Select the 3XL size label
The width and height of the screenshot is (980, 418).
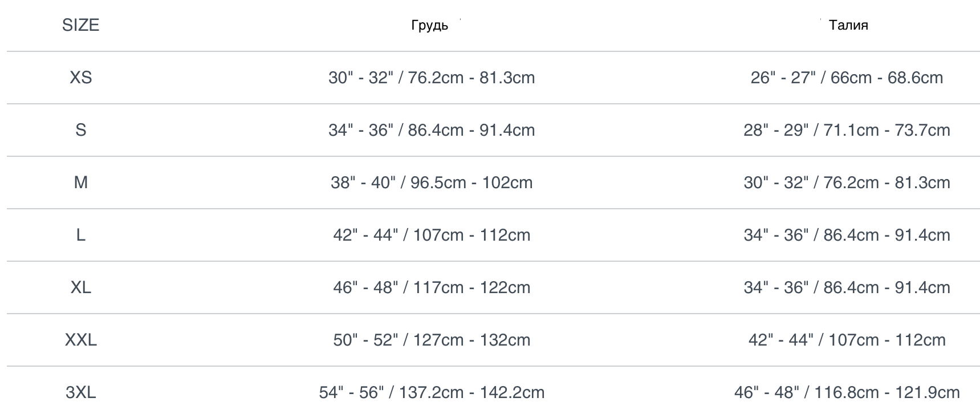point(80,392)
